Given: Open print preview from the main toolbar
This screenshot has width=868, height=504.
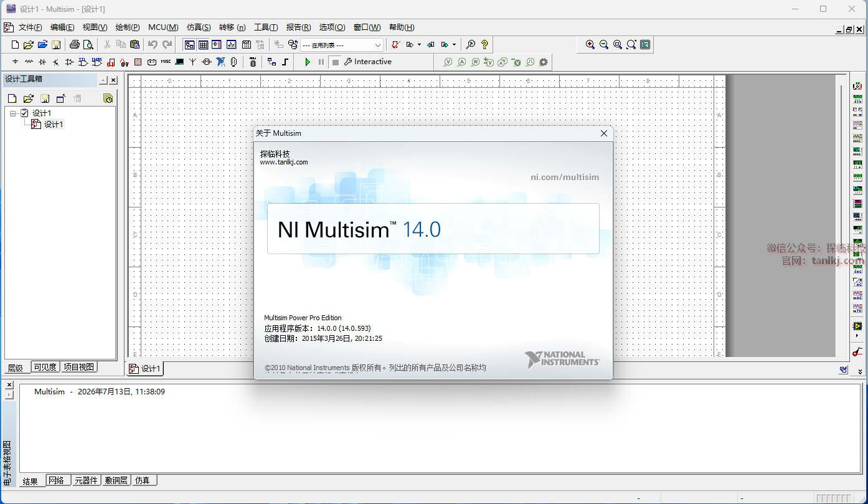Looking at the screenshot, I should click(x=88, y=45).
